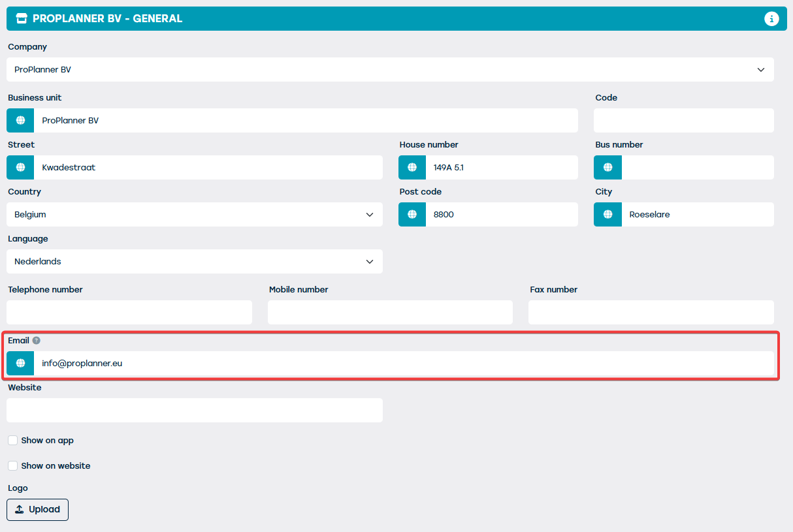
Task: Click the Upload logo button
Action: (37, 510)
